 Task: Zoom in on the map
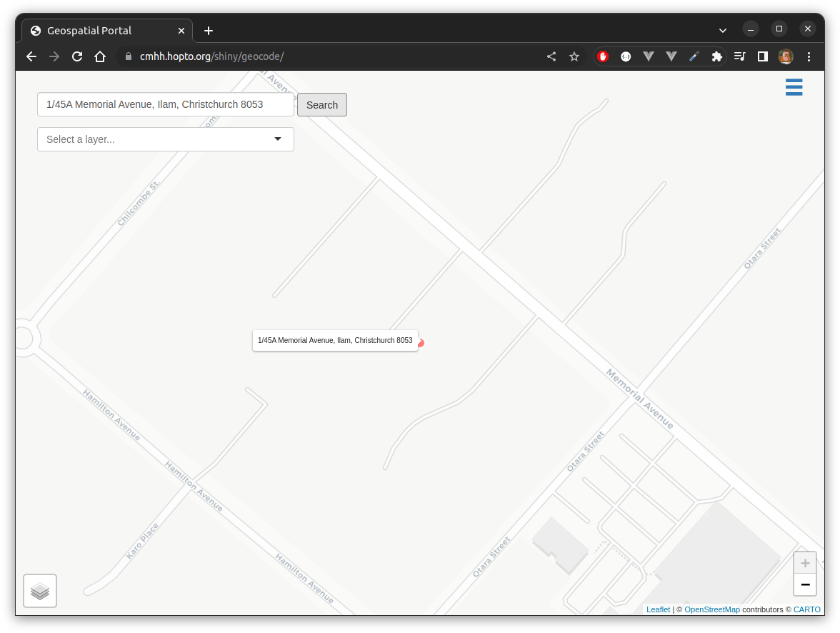coord(804,563)
